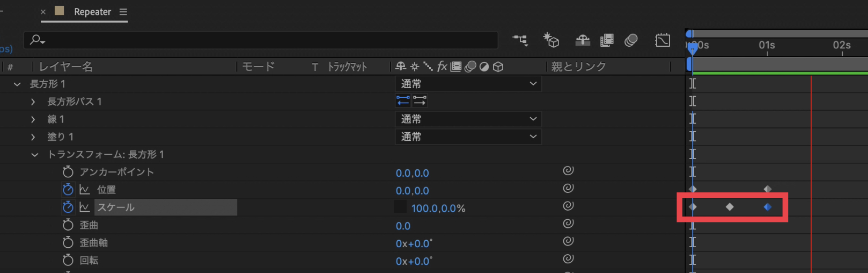
Task: Collapse トランスフォーム: 長方形 1 group
Action: point(35,155)
